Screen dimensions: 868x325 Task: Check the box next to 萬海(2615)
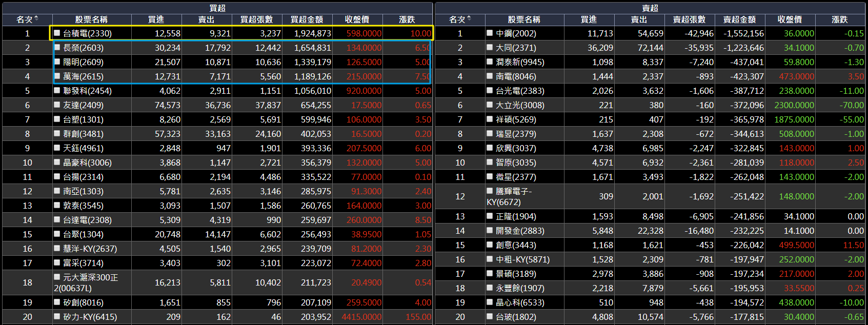click(57, 76)
